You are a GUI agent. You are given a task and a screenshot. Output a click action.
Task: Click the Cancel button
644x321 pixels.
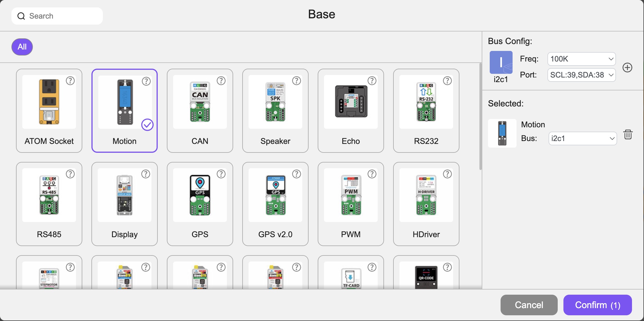pos(529,305)
